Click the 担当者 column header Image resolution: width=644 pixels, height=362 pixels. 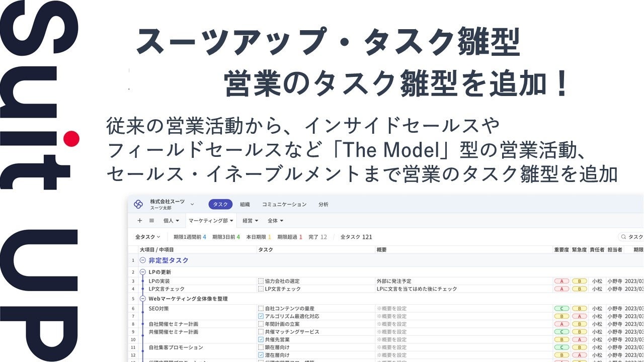coord(615,250)
